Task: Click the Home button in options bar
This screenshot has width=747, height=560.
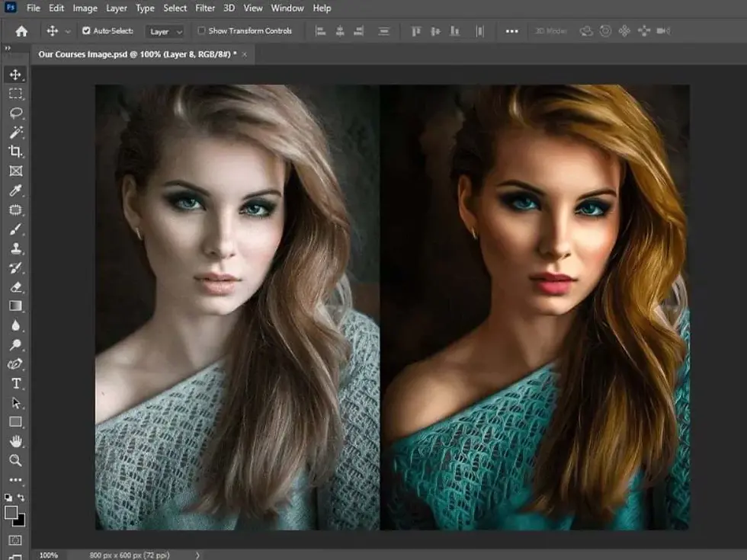Action: [21, 31]
